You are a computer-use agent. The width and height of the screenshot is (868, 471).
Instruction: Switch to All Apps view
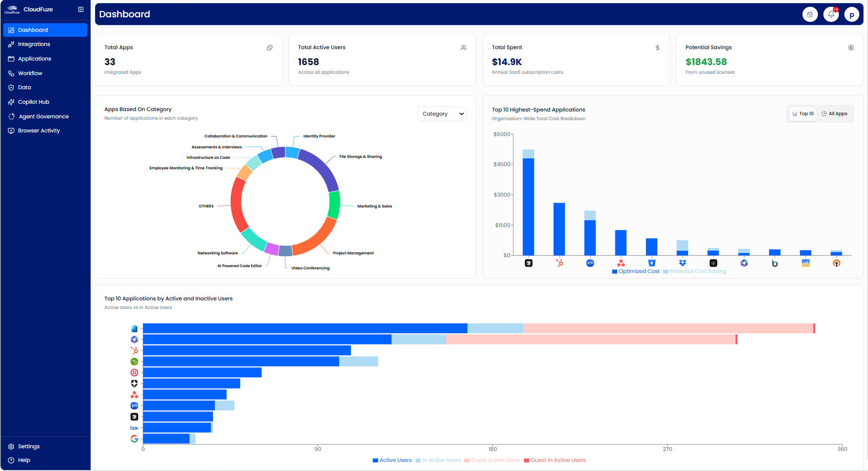834,114
